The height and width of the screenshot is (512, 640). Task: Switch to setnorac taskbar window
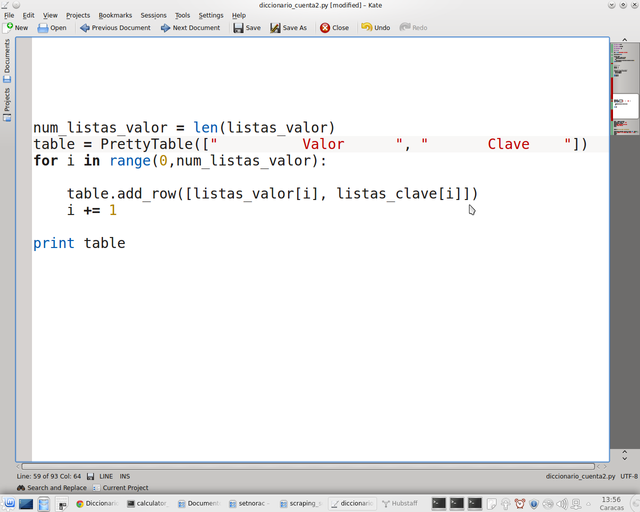coord(249,503)
